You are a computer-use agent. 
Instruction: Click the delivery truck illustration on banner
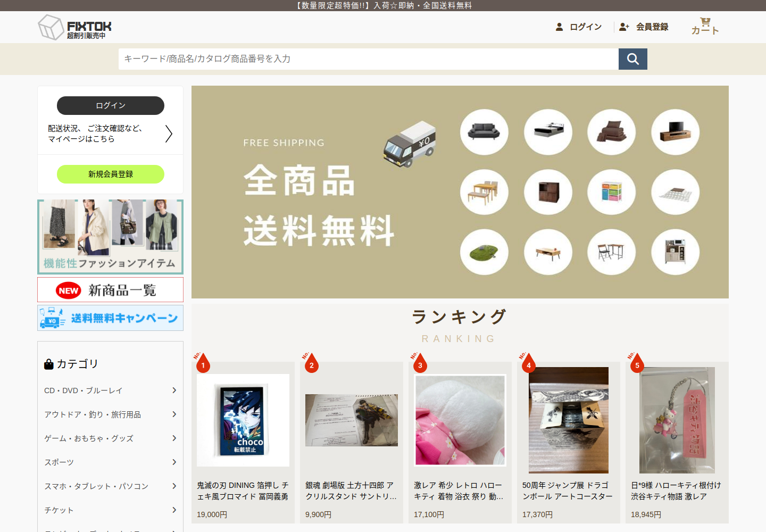[x=410, y=144]
